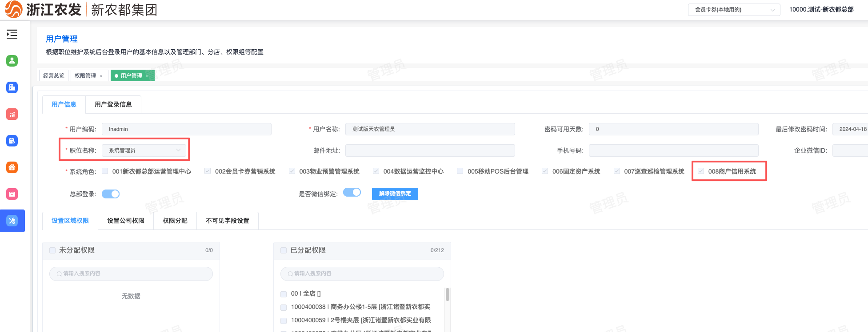Switch to the 用户登录信息 tab

[x=113, y=104]
